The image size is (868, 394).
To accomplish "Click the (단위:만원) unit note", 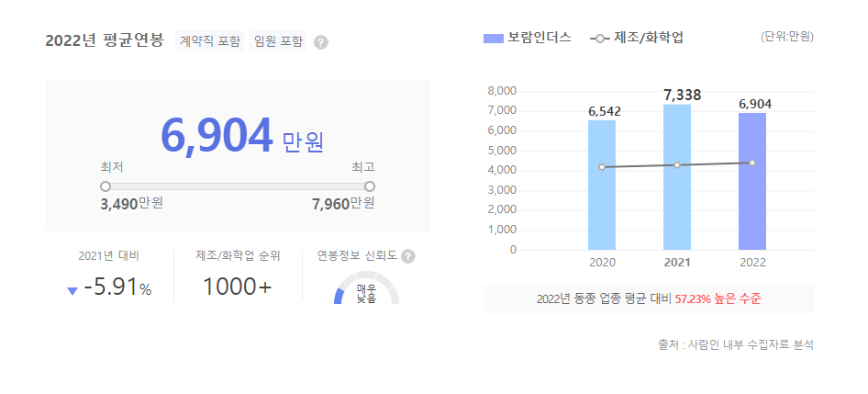I will point(787,37).
